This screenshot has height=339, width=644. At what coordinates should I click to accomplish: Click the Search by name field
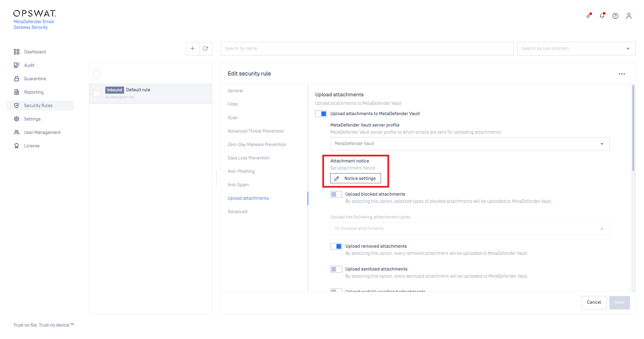tap(367, 49)
